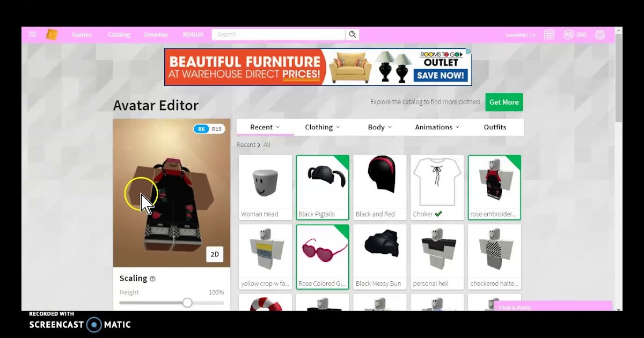Select the R15 avatar type
The image size is (644, 338).
(x=216, y=129)
